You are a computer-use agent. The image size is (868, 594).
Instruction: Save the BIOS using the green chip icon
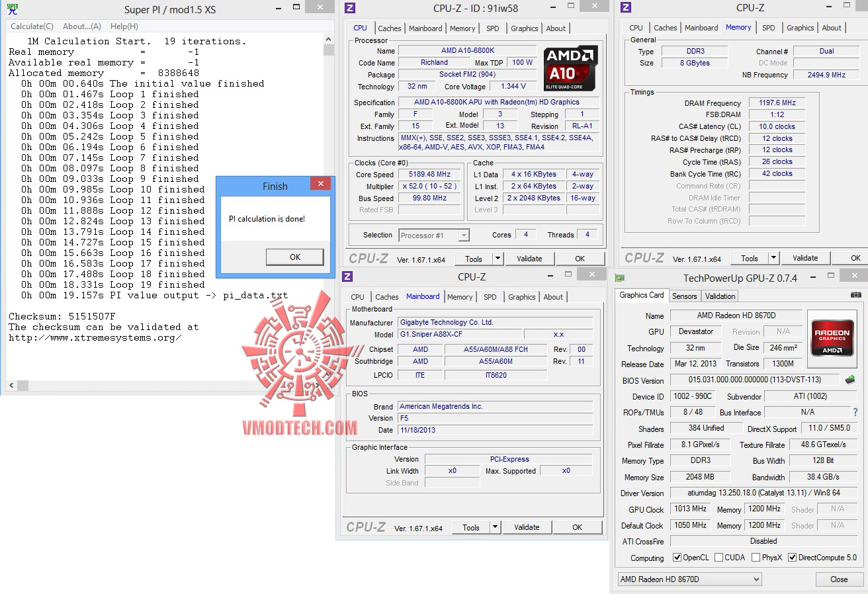850,380
